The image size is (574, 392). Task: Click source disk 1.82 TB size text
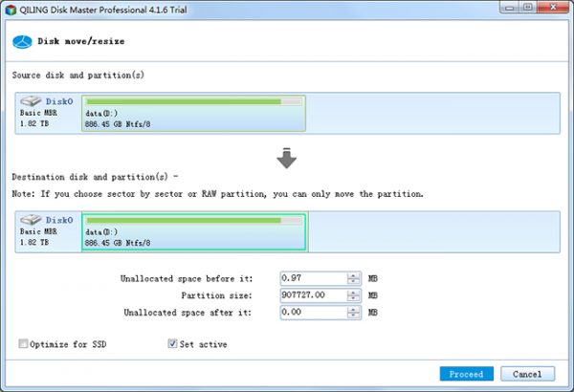[x=34, y=123]
